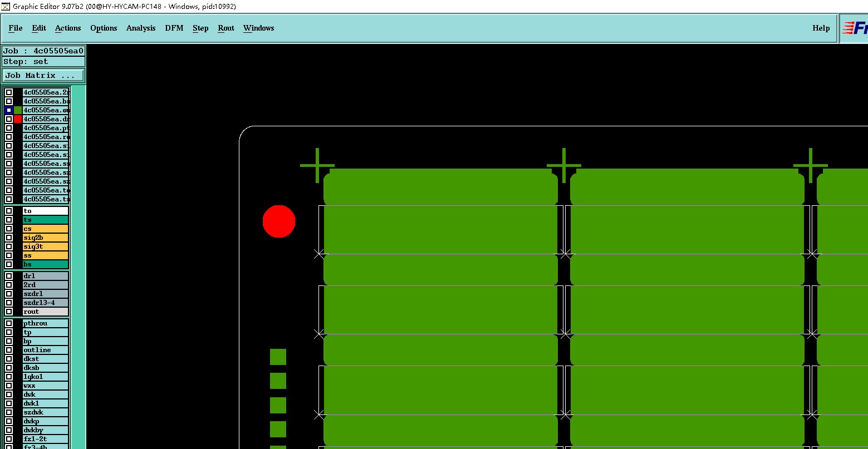This screenshot has height=449, width=868.
Task: Select the 'lgkol' layer name
Action: click(46, 377)
